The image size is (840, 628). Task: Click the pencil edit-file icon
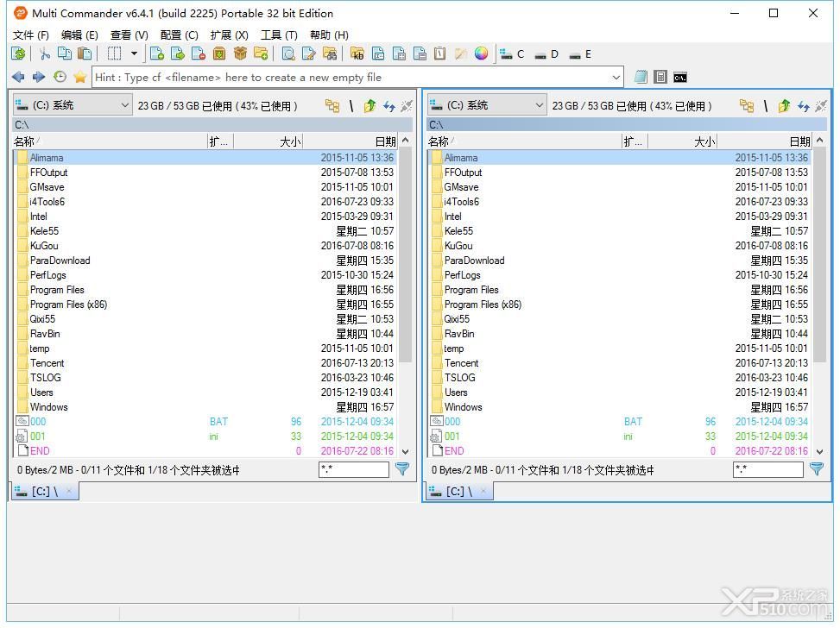pos(309,53)
